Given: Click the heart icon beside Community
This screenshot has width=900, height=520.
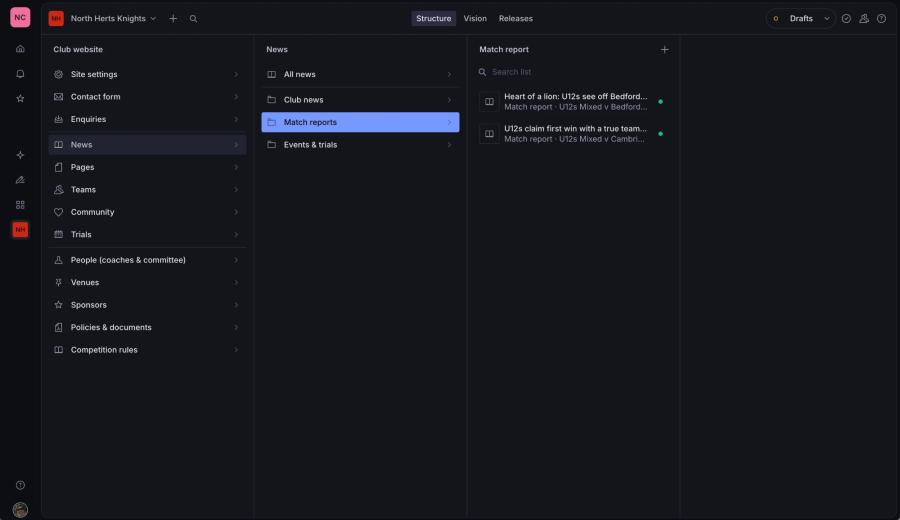Looking at the screenshot, I should 59,212.
